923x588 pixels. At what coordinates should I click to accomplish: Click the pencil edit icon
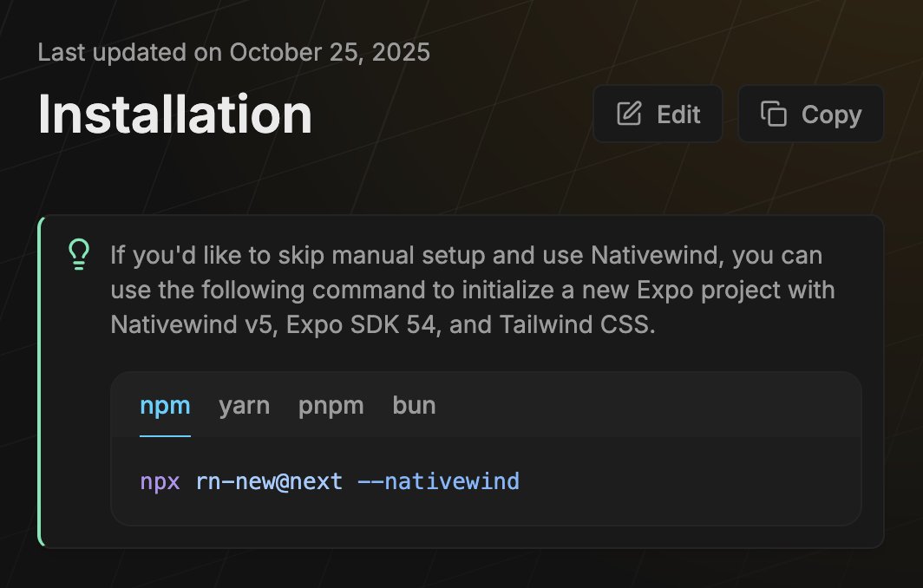point(629,114)
